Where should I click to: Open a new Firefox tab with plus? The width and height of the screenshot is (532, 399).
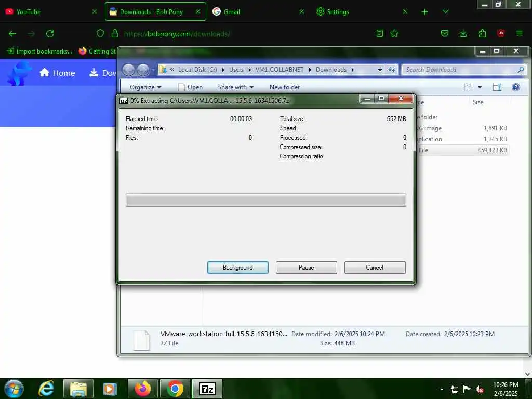424,12
